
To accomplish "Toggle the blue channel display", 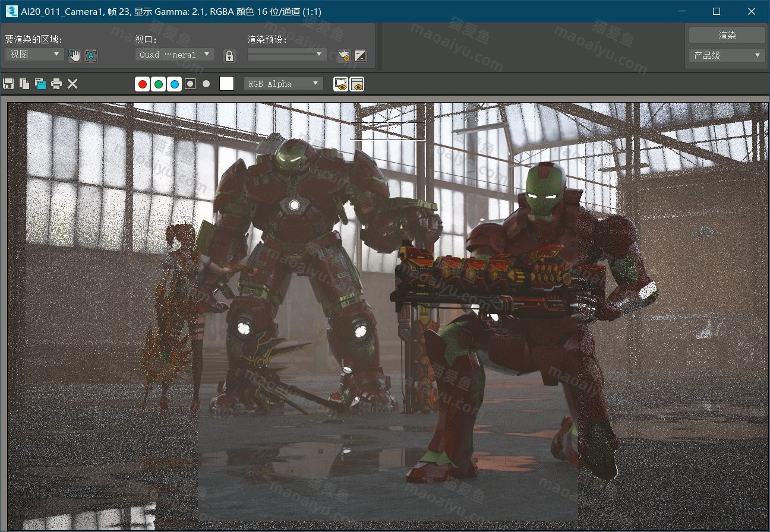I will tap(174, 84).
